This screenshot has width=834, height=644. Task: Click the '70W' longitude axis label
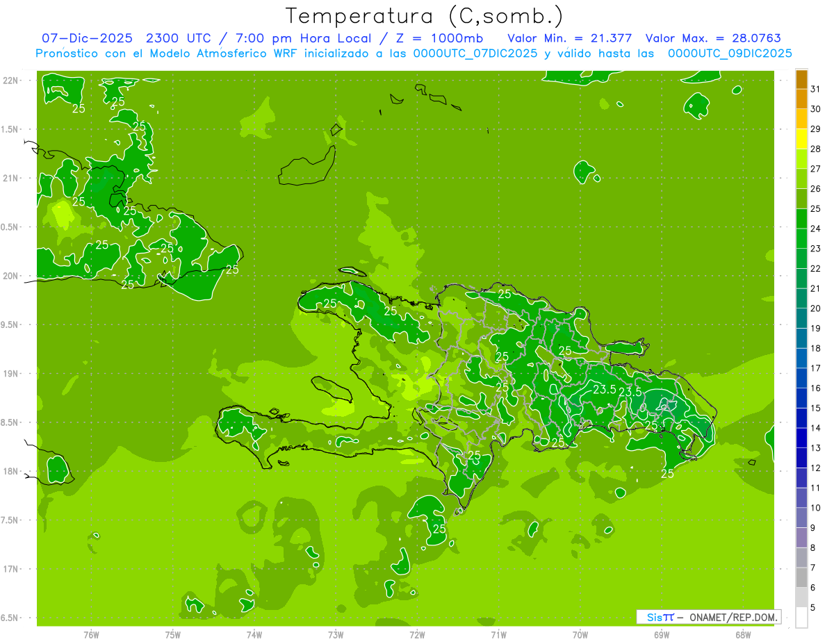click(580, 635)
